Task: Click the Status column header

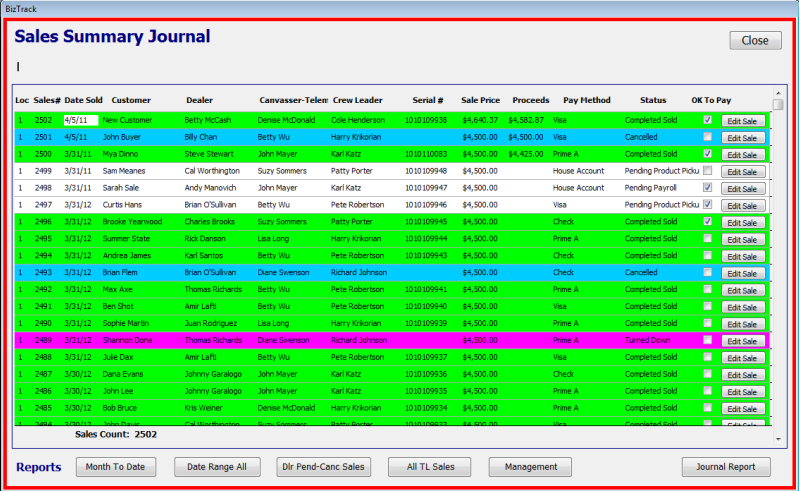Action: 653,100
